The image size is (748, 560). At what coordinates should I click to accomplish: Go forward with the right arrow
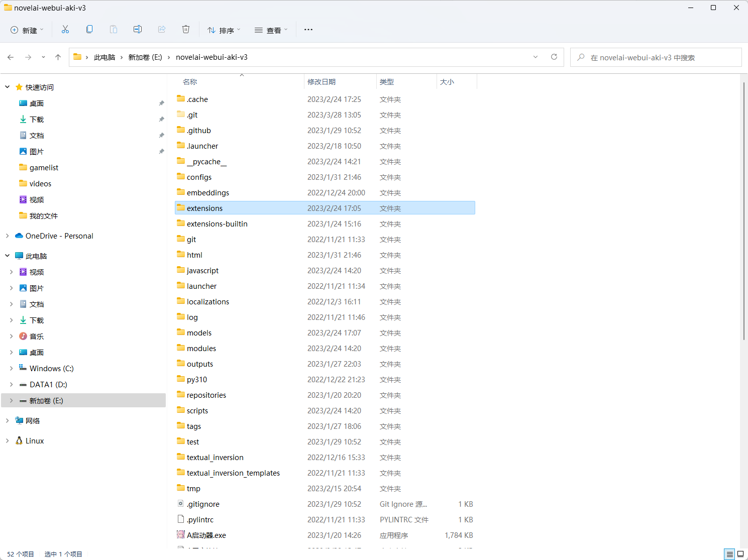click(x=28, y=57)
